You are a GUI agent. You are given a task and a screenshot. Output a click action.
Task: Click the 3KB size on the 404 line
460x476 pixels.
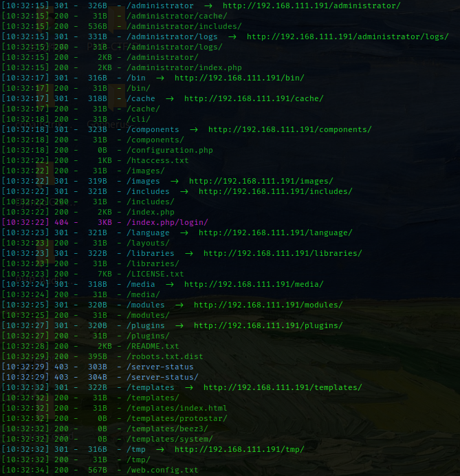click(105, 222)
